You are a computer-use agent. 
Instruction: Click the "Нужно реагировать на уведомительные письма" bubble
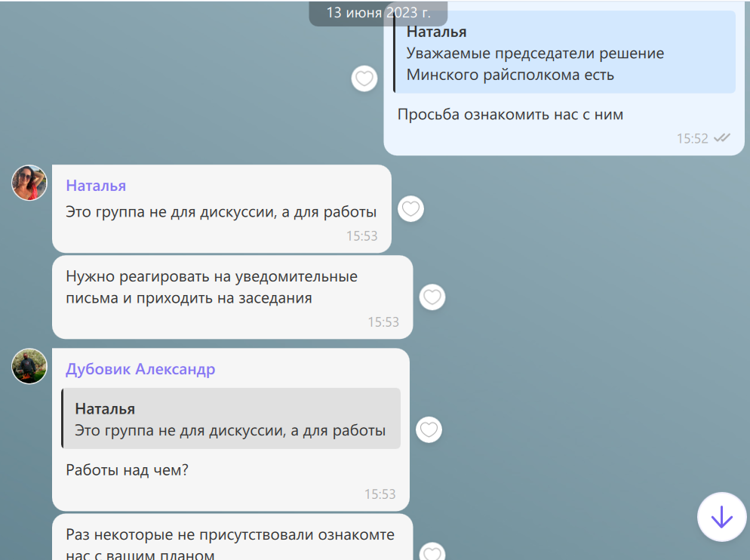[x=211, y=288]
